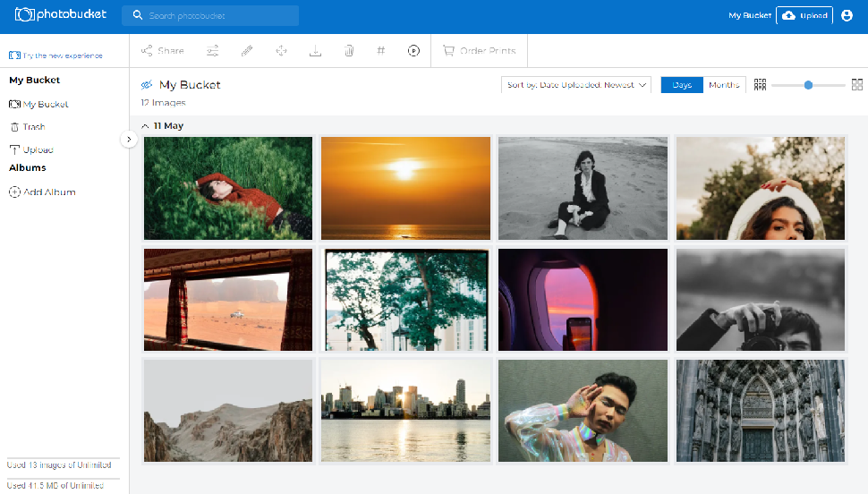Viewport: 868px width, 494px height.
Task: Click the small grid view icon
Action: coord(760,85)
